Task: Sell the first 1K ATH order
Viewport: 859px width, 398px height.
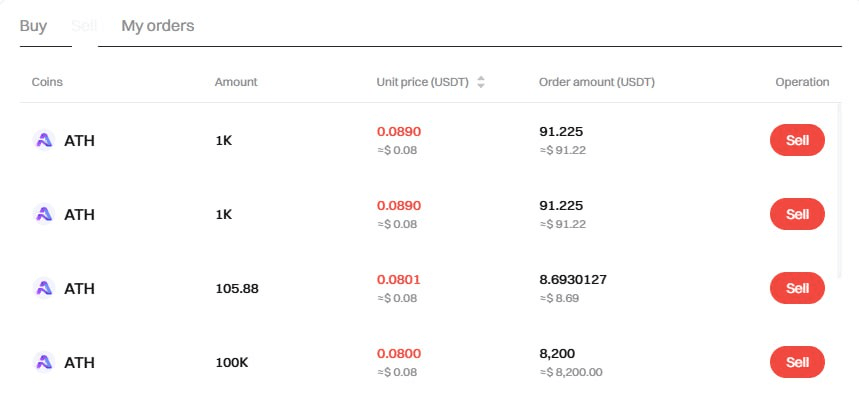Action: [797, 140]
